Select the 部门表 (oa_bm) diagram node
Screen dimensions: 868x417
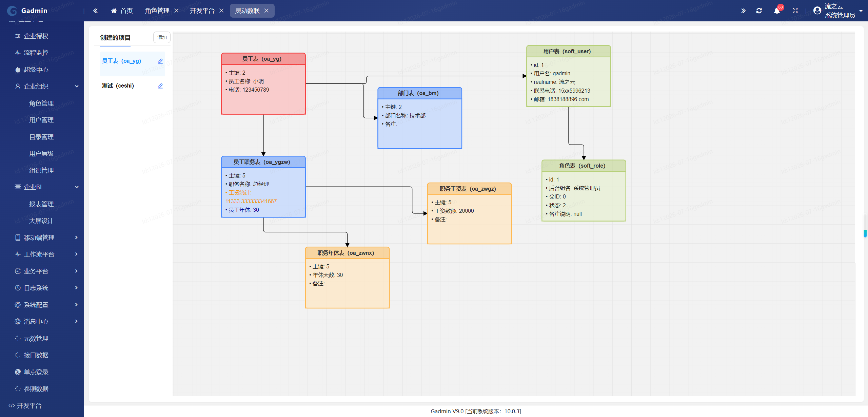click(x=420, y=118)
